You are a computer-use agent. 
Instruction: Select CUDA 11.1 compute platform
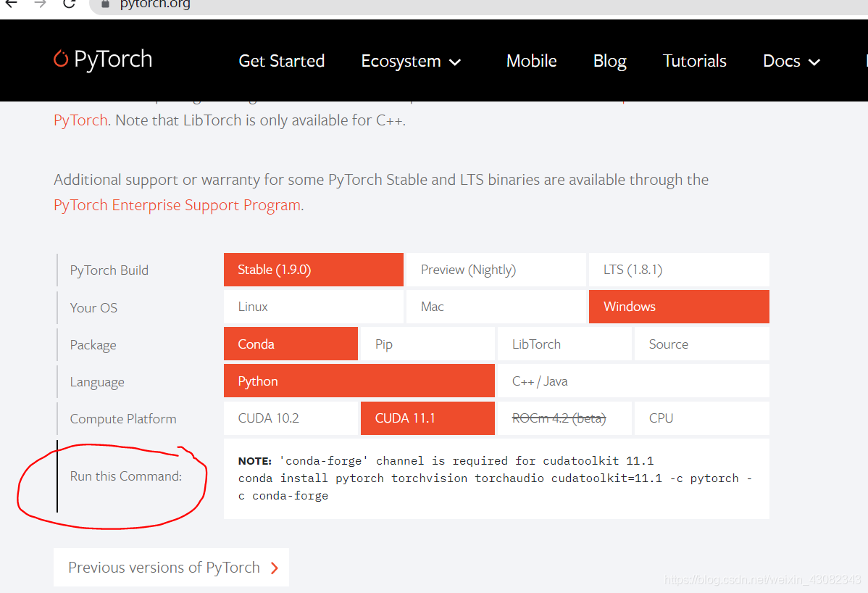[427, 418]
